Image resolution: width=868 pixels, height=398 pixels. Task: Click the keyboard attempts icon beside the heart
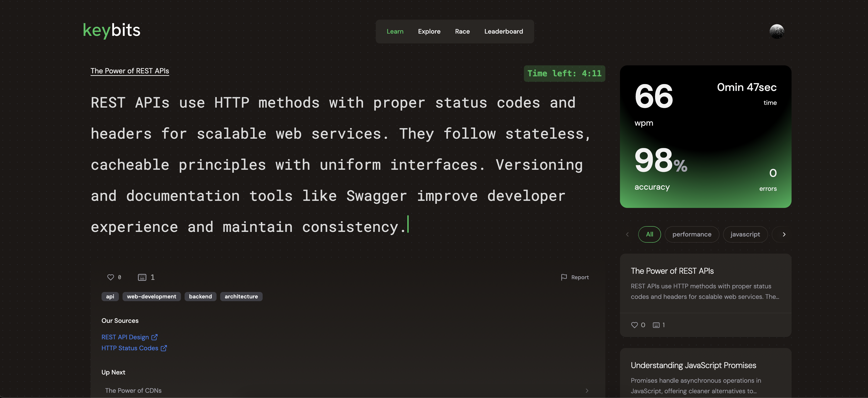[x=142, y=277]
